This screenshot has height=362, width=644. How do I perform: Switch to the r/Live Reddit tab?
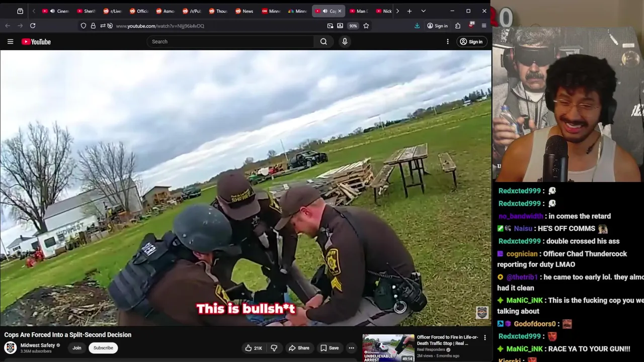pyautogui.click(x=112, y=11)
